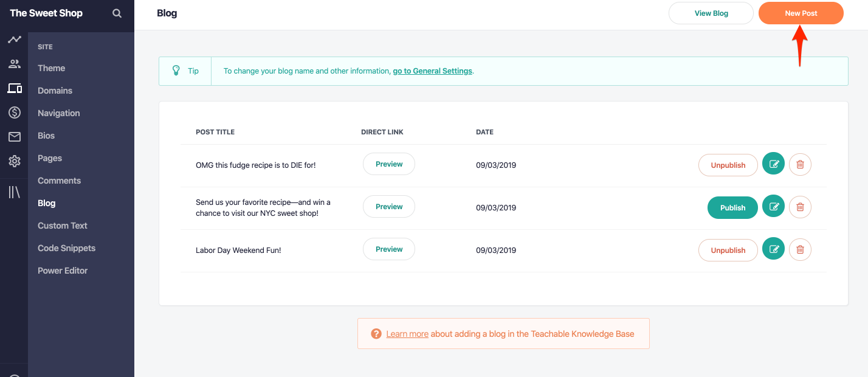Follow the go to General Settings link
The height and width of the screenshot is (377, 868).
(432, 71)
